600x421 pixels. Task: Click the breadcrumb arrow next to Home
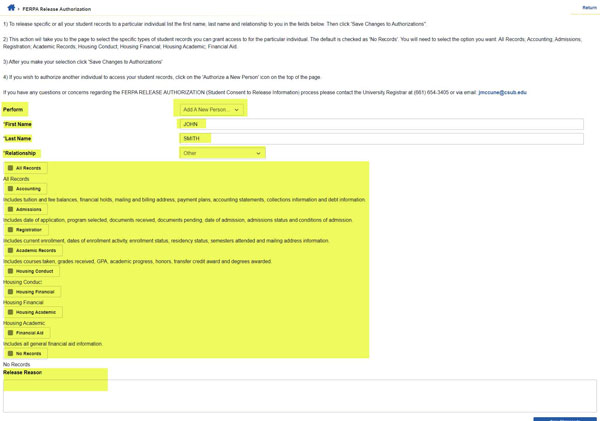click(20, 9)
